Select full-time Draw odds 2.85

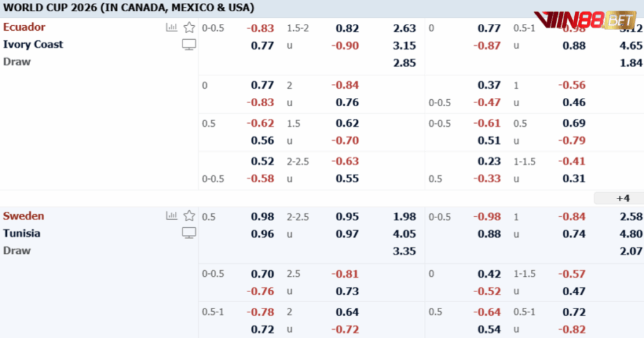coord(404,63)
